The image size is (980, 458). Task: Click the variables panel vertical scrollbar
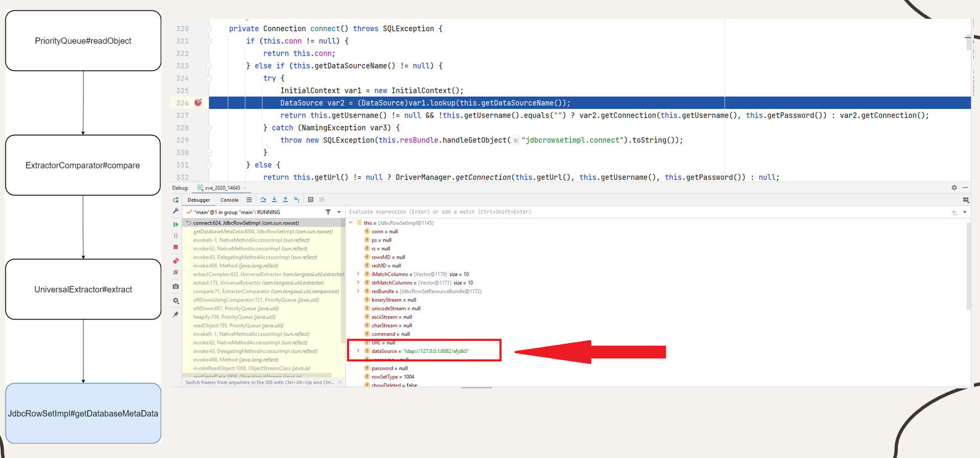click(x=968, y=266)
